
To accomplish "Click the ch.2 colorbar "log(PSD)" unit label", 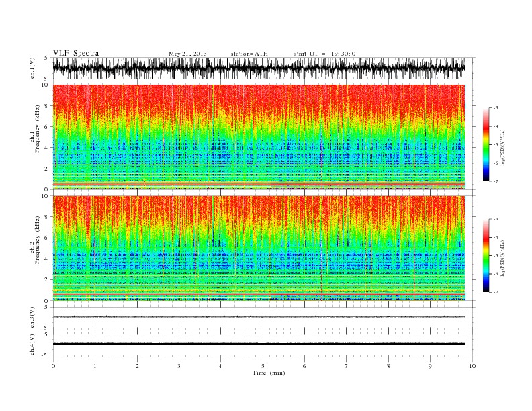I will click(x=502, y=258).
